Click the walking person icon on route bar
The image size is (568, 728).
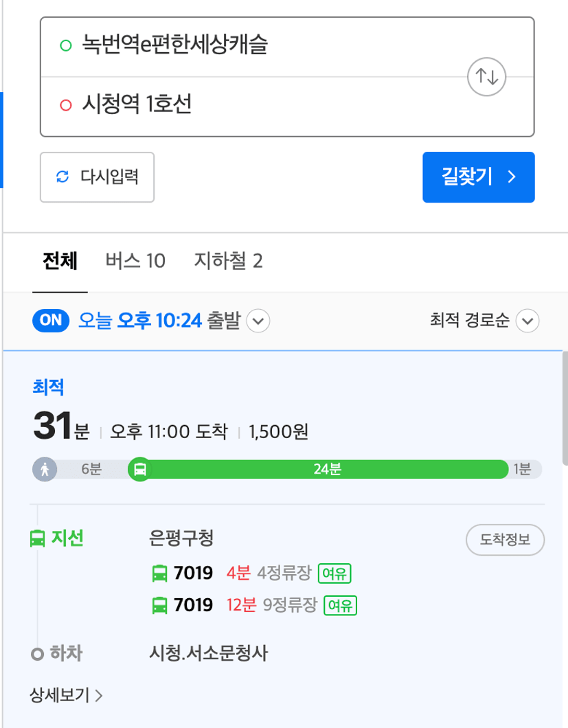pyautogui.click(x=45, y=469)
